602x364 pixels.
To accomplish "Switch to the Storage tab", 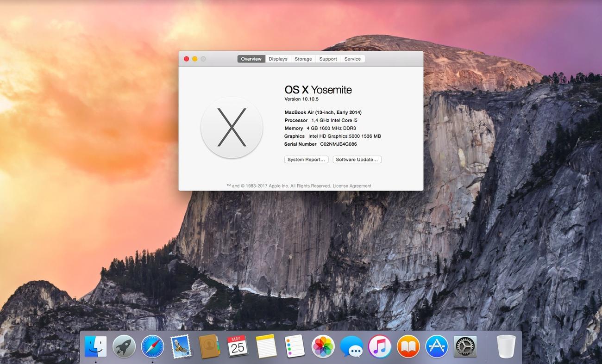I will (x=303, y=59).
